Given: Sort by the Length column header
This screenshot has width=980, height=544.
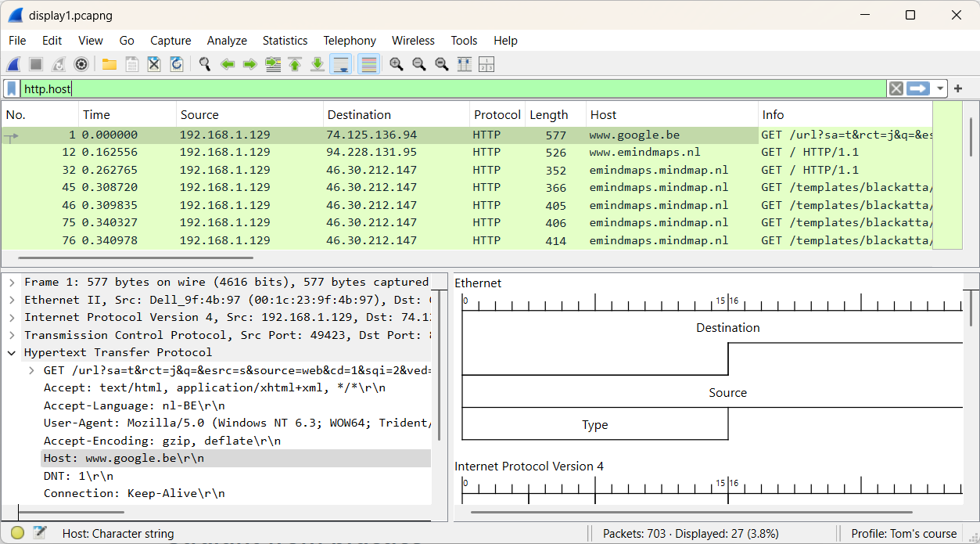Looking at the screenshot, I should coord(555,114).
